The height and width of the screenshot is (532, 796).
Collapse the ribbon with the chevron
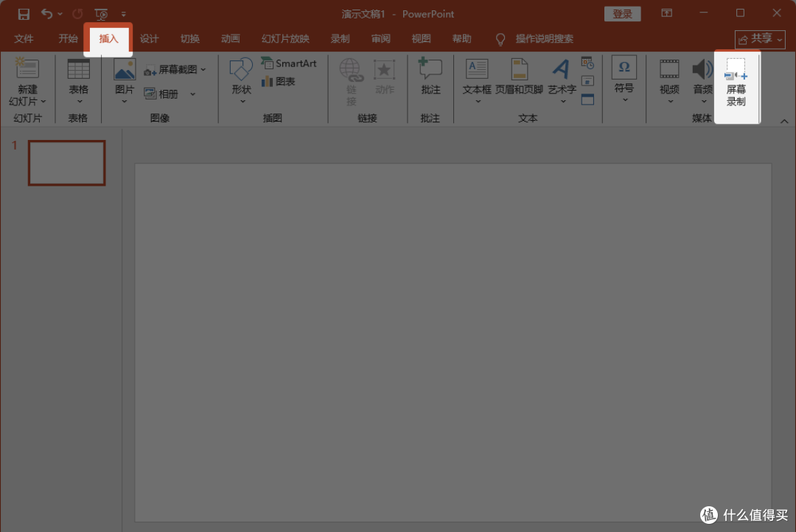784,121
